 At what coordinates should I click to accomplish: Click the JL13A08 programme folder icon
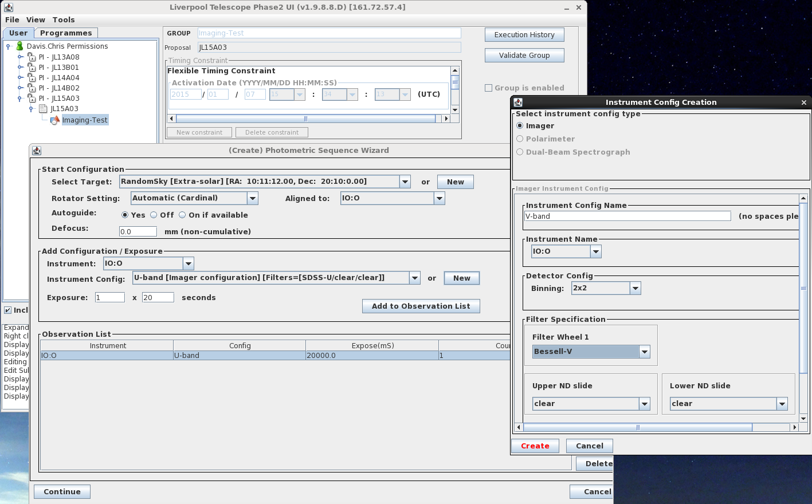click(32, 57)
